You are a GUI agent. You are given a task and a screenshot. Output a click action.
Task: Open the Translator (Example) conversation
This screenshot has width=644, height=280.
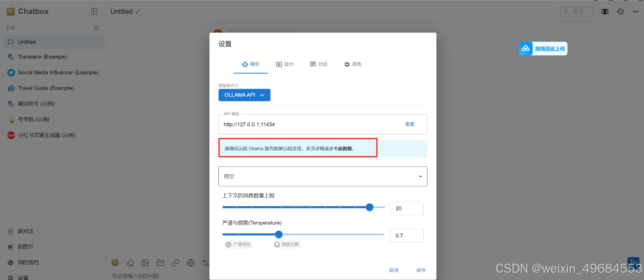coord(54,57)
